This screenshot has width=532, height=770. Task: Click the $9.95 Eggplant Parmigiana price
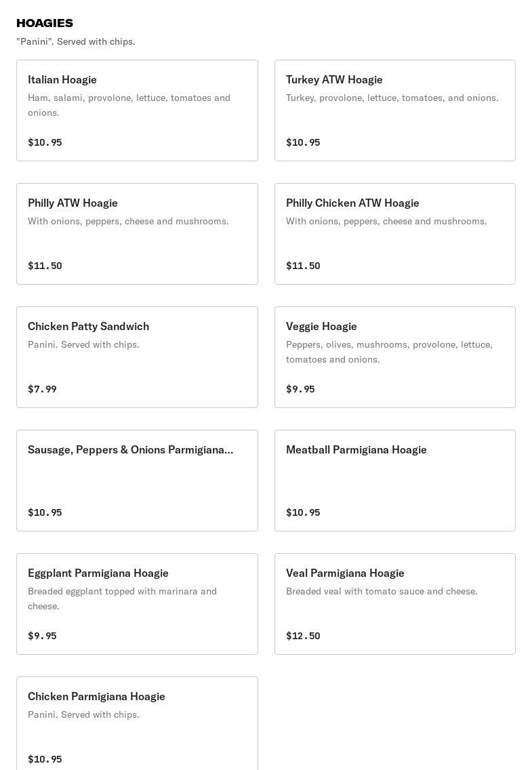click(x=42, y=636)
